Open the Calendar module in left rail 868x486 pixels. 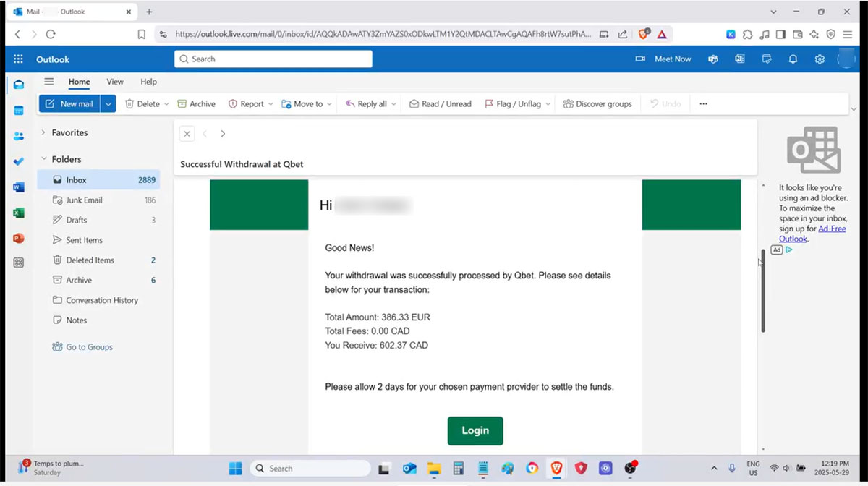pos(19,111)
